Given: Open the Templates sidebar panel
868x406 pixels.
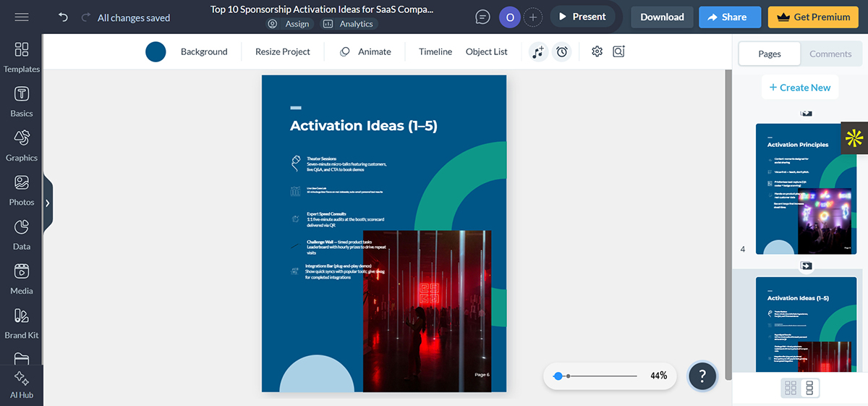Looking at the screenshot, I should [x=22, y=57].
